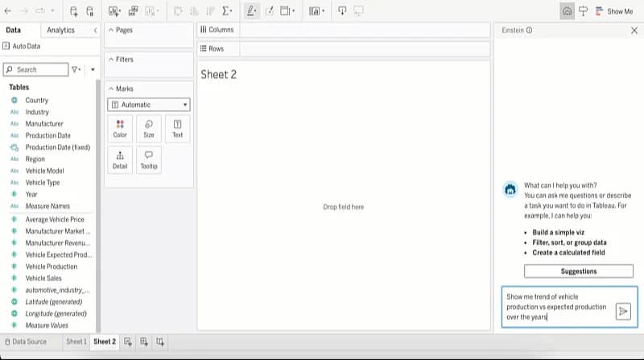Click the new worksheet icon
Image resolution: width=644 pixels, height=360 pixels.
click(x=128, y=341)
